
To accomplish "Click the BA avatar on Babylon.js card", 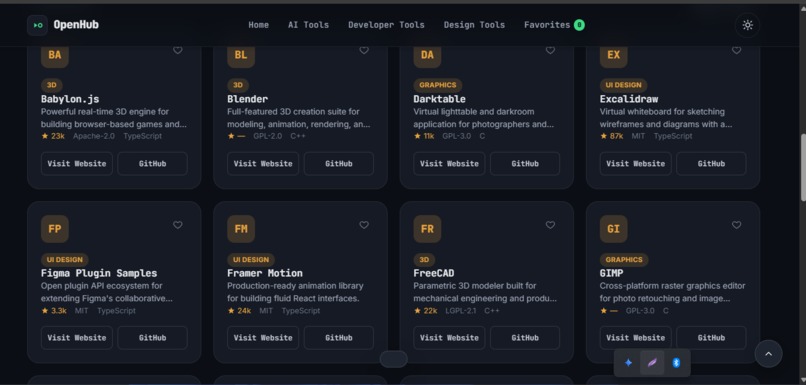I will [55, 56].
